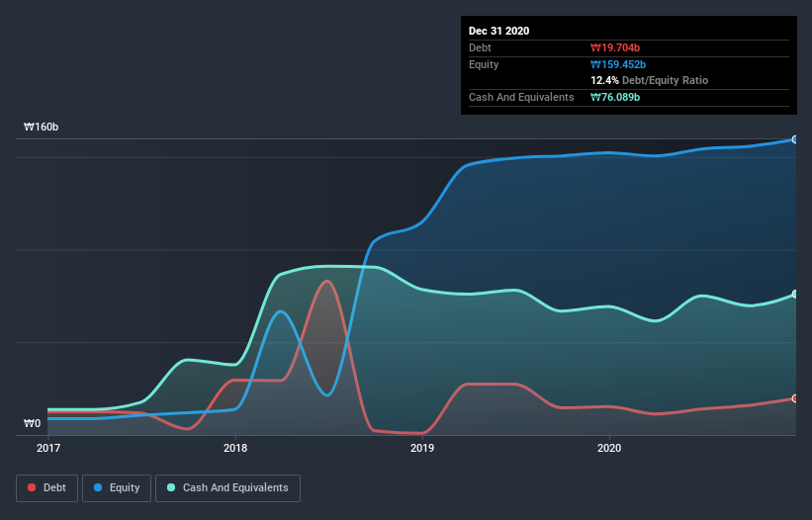Click the ₩159.452b equity value

click(618, 64)
